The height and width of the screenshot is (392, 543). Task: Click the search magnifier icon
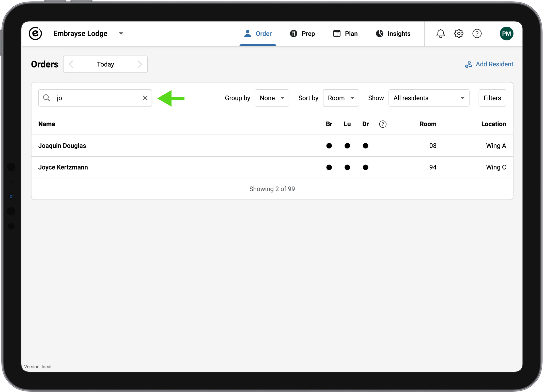pos(46,98)
